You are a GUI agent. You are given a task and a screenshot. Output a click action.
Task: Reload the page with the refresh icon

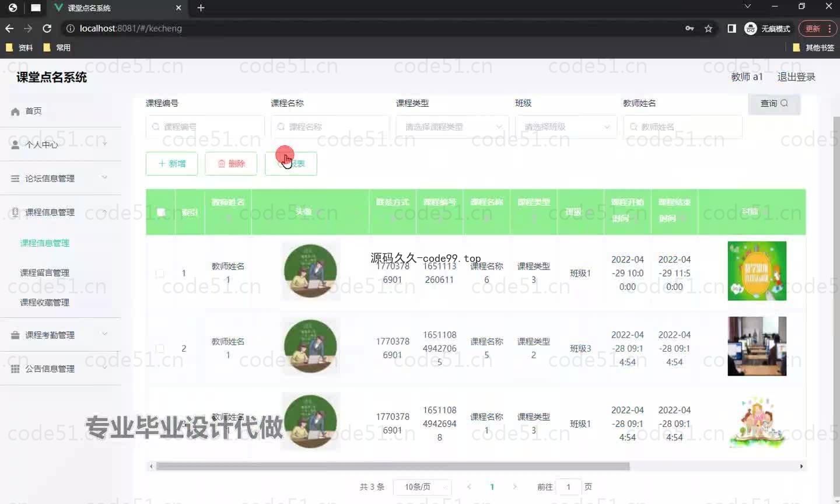coord(47,28)
